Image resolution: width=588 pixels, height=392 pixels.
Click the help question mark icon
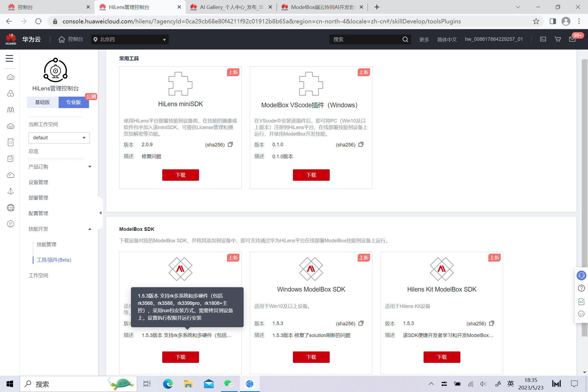581,288
